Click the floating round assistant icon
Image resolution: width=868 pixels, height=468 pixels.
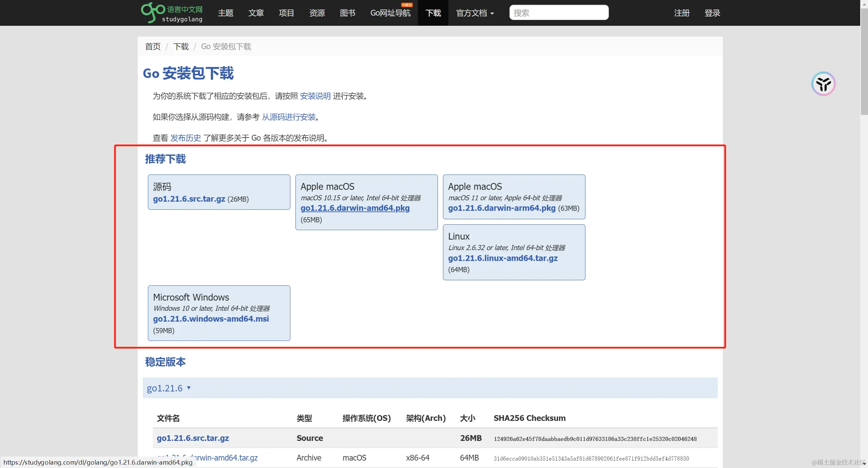click(x=823, y=84)
